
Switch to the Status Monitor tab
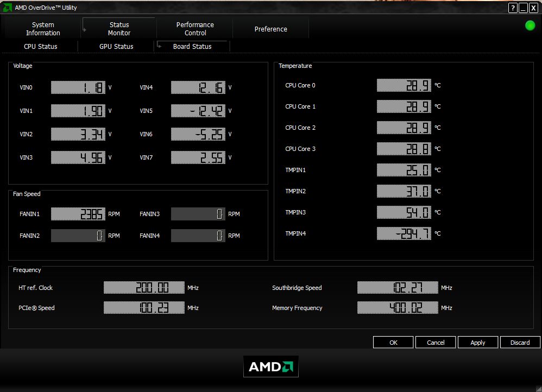119,29
